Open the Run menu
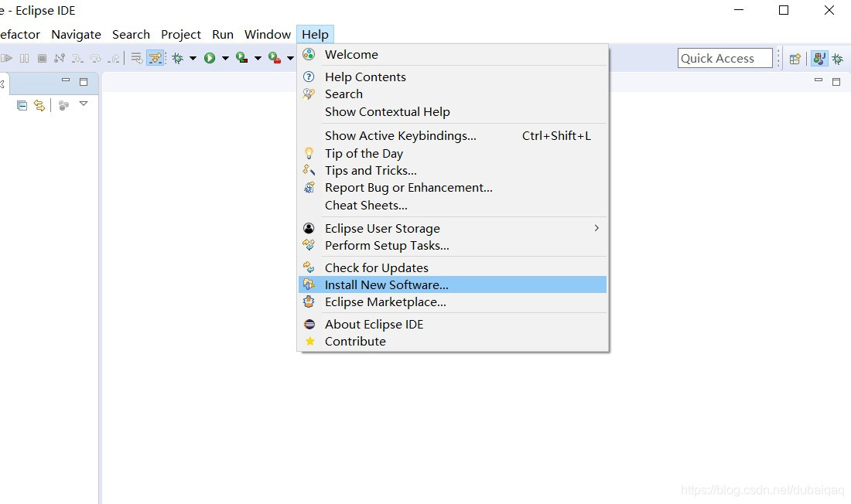Viewport: 851px width, 504px height. coord(223,34)
